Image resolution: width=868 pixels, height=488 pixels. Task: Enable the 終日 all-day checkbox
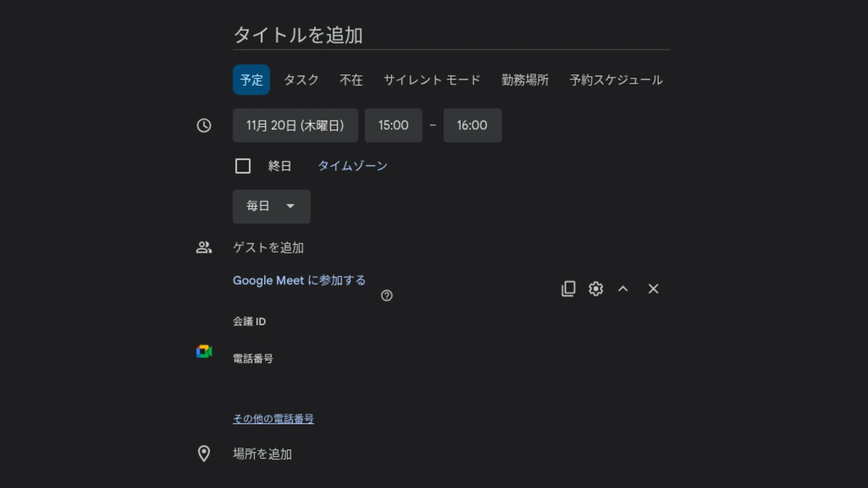tap(242, 166)
